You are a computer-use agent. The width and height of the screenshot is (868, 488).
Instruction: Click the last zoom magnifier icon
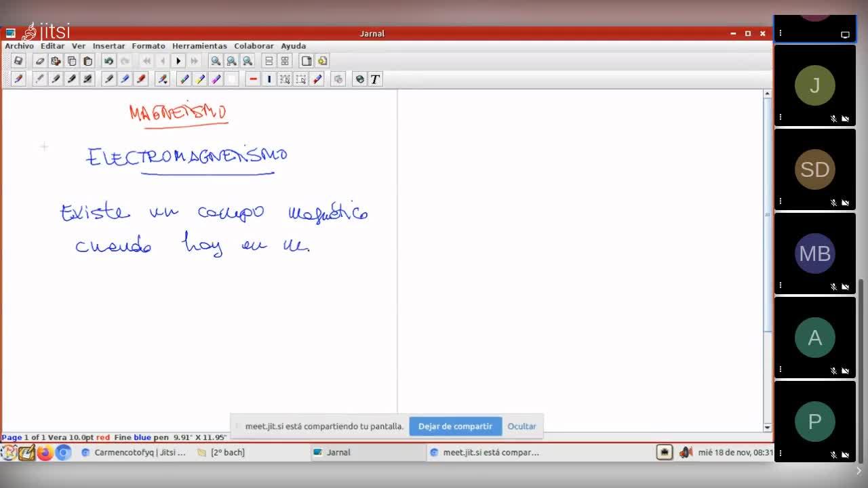(x=248, y=61)
